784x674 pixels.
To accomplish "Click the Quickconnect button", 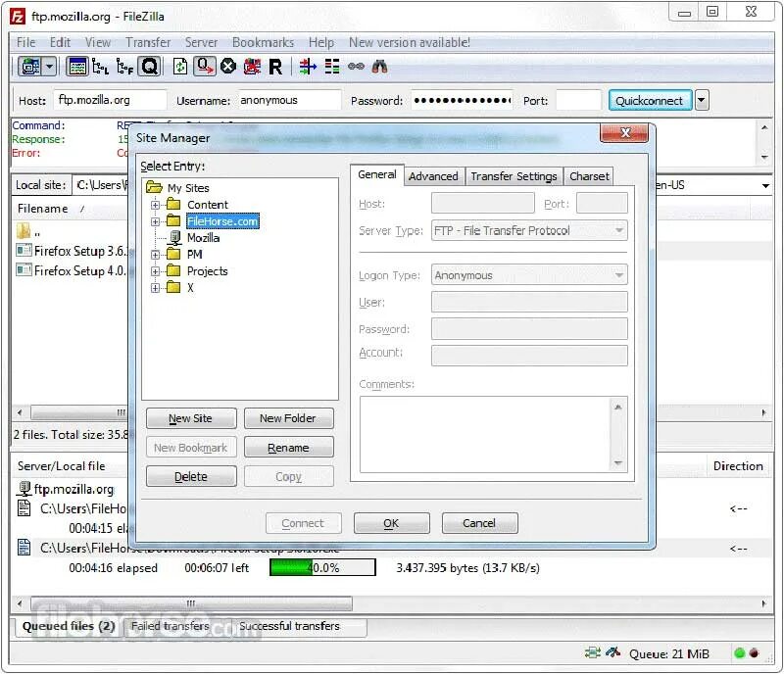I will [x=649, y=101].
